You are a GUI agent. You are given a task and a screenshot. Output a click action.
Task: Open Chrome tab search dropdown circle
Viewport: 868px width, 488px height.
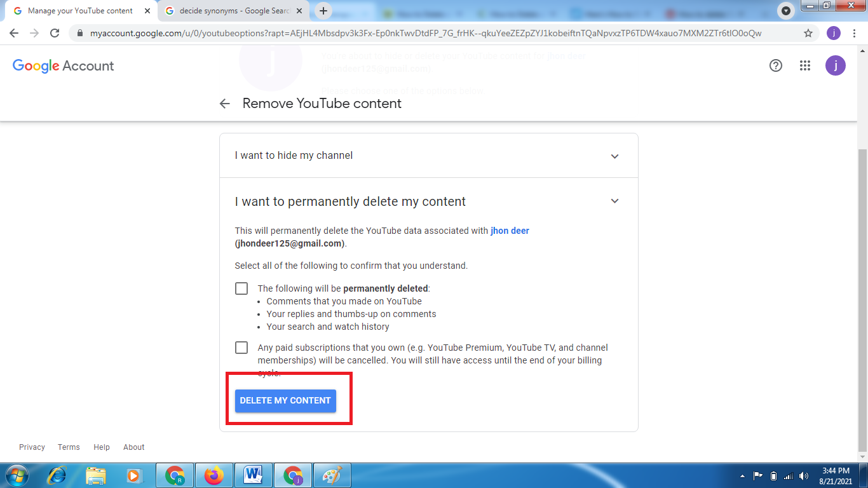[x=787, y=11]
